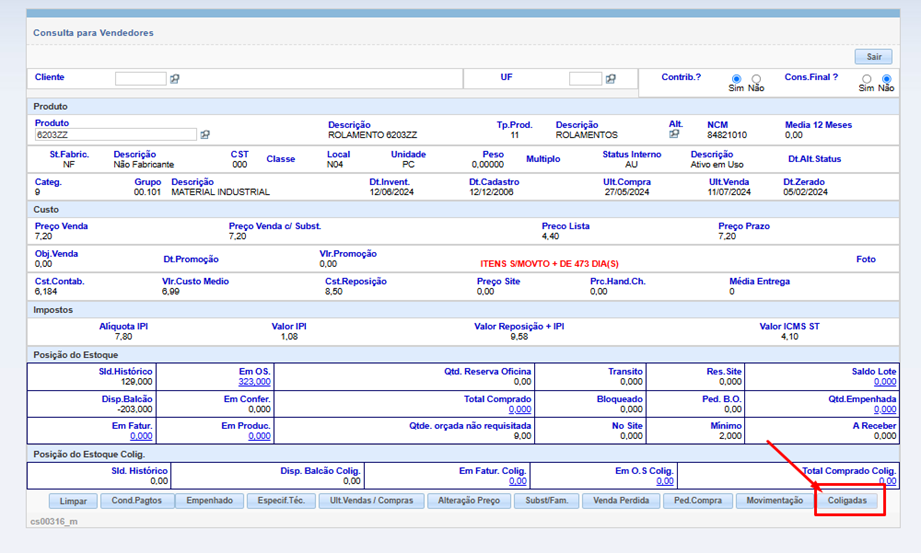Open Ped.Compra button
Viewport: 921px width, 553px height.
pyautogui.click(x=698, y=501)
